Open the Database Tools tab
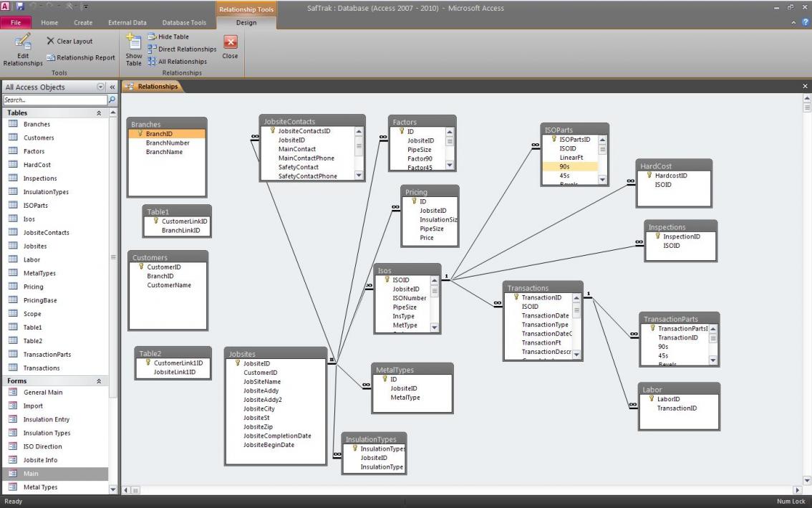Image resolution: width=812 pixels, height=508 pixels. [x=184, y=22]
